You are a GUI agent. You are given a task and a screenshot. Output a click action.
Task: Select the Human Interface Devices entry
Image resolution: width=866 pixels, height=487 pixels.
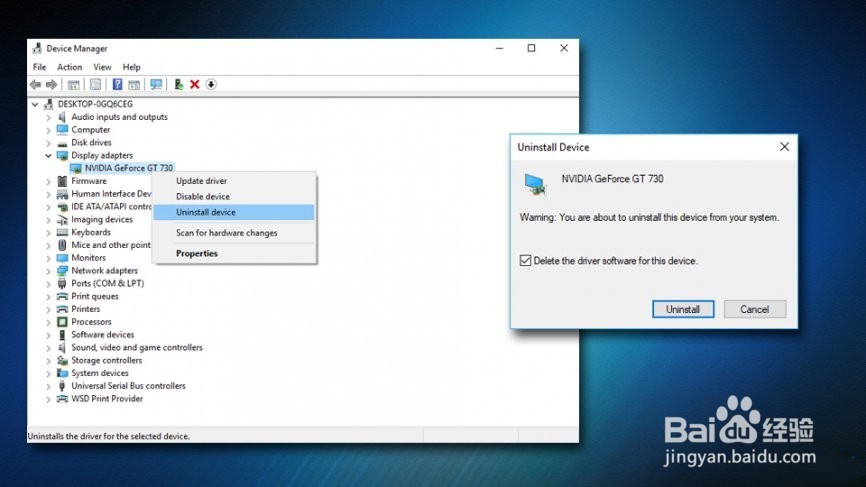pos(111,194)
